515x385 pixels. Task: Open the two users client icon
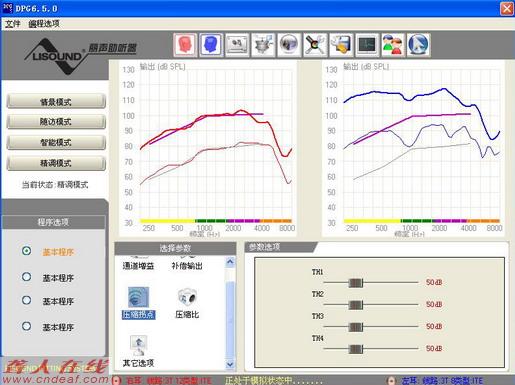point(393,45)
